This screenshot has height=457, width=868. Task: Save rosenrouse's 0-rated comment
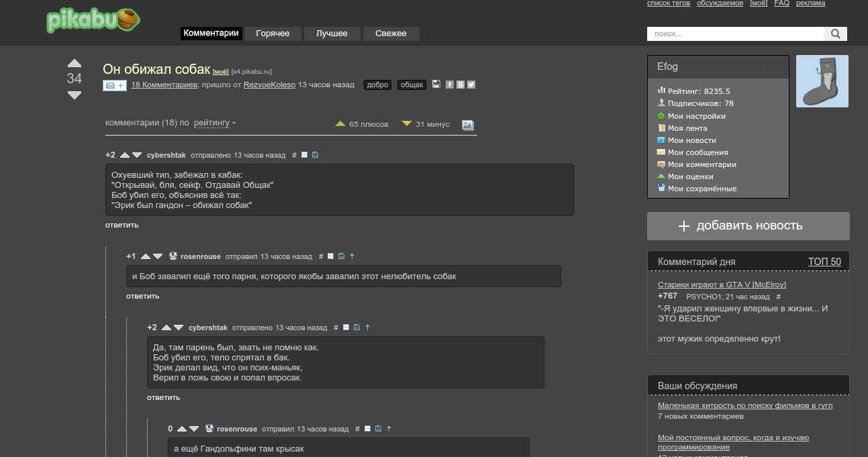click(378, 429)
